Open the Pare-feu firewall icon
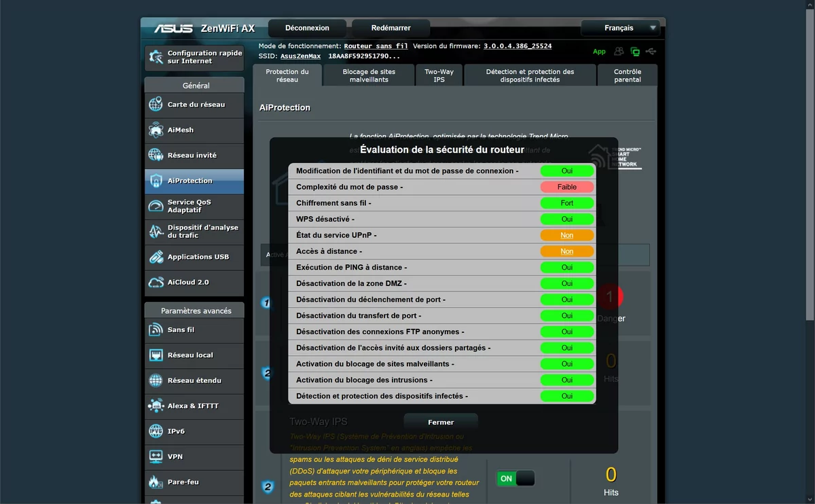The image size is (815, 504). click(156, 482)
